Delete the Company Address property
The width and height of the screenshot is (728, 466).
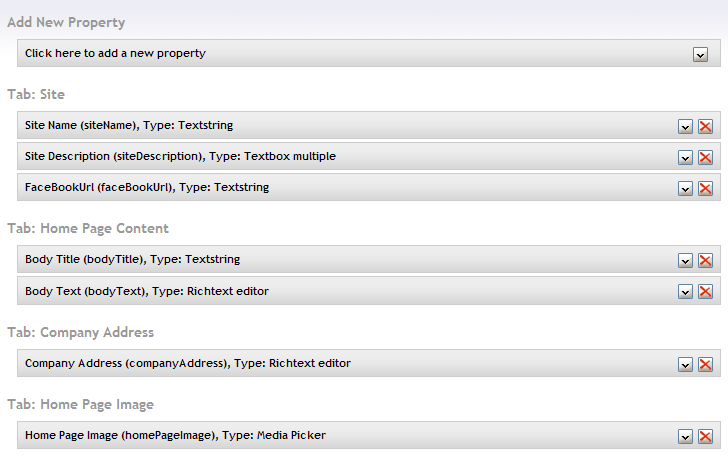[x=705, y=364]
